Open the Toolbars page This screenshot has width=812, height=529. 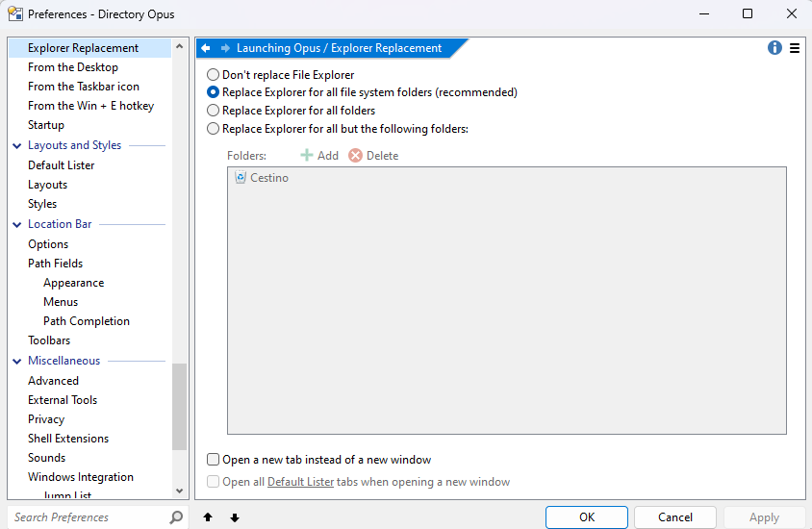[49, 340]
